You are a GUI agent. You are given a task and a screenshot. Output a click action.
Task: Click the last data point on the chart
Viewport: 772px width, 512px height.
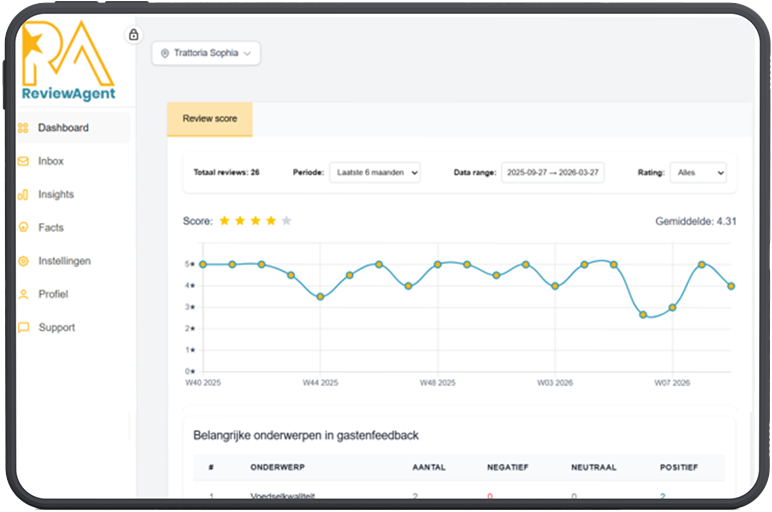coord(731,286)
